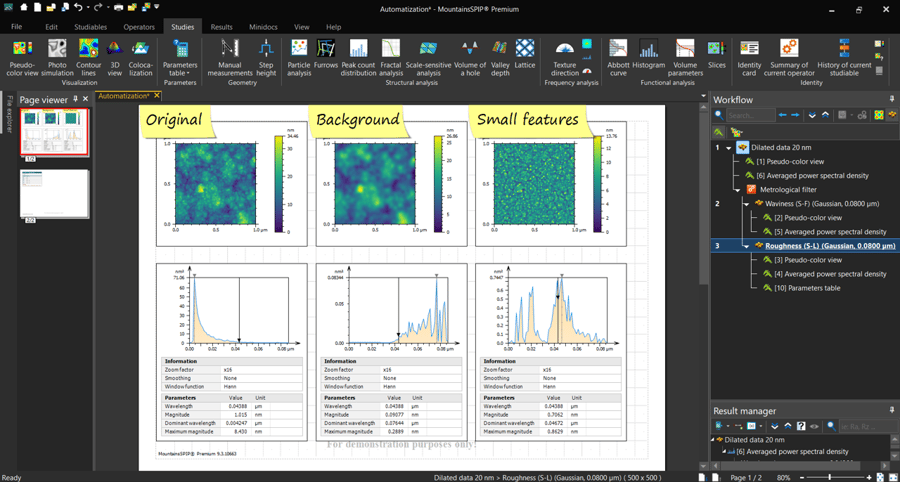Click the home icon in quick access toolbar
The width and height of the screenshot is (900, 482).
(23, 8)
